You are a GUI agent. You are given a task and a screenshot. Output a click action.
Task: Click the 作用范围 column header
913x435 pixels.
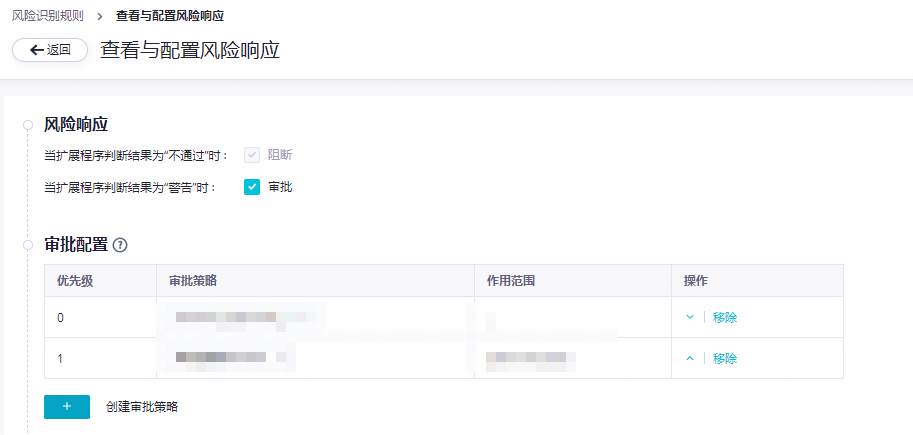(x=511, y=280)
